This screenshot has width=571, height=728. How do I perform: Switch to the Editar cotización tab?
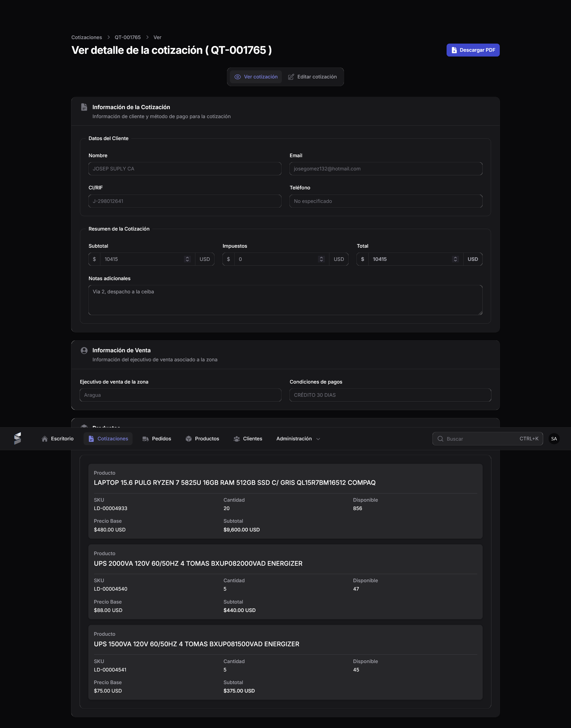point(313,77)
